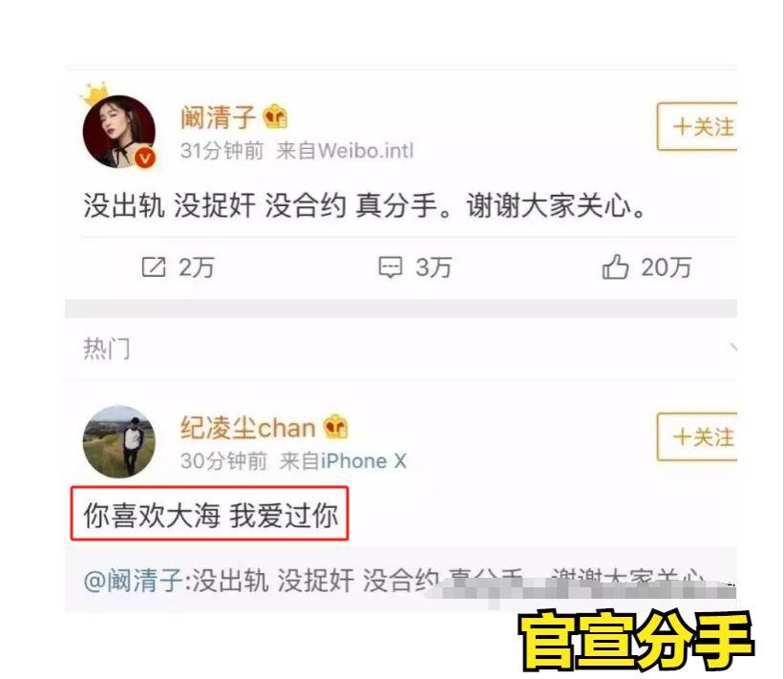Open the 没出轨 没捉奸 post text

click(x=365, y=205)
